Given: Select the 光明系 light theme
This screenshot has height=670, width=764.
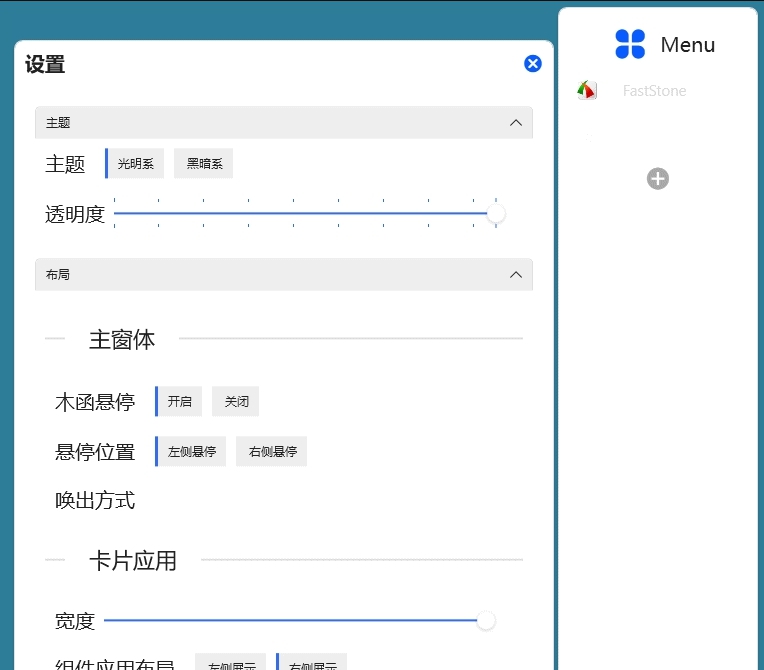Looking at the screenshot, I should (135, 163).
